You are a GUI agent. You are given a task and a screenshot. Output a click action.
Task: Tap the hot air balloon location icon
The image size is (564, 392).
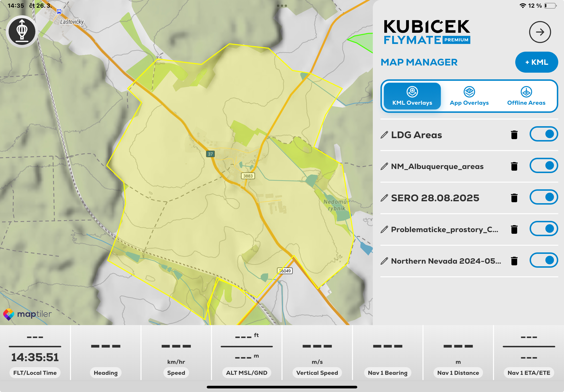click(22, 32)
